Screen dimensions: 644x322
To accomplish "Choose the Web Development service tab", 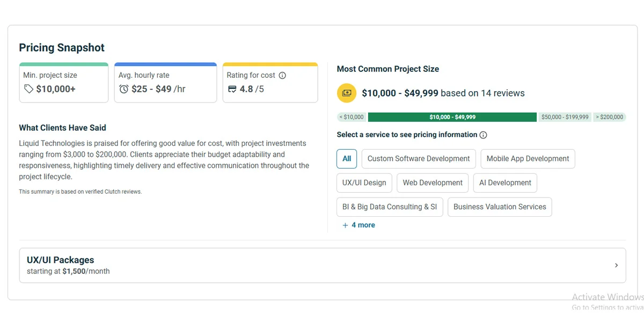I will pos(433,183).
